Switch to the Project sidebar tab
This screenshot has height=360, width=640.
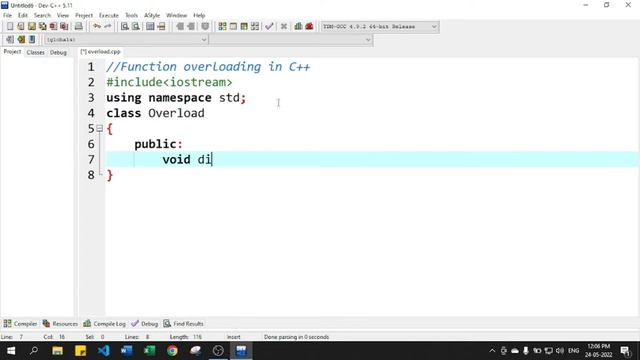coord(12,52)
